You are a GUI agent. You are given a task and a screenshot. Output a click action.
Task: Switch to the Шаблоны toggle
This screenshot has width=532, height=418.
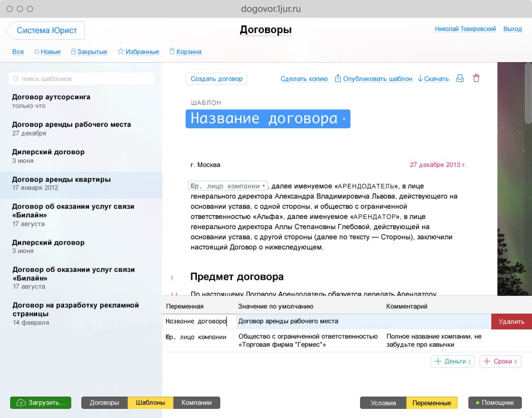(x=151, y=403)
